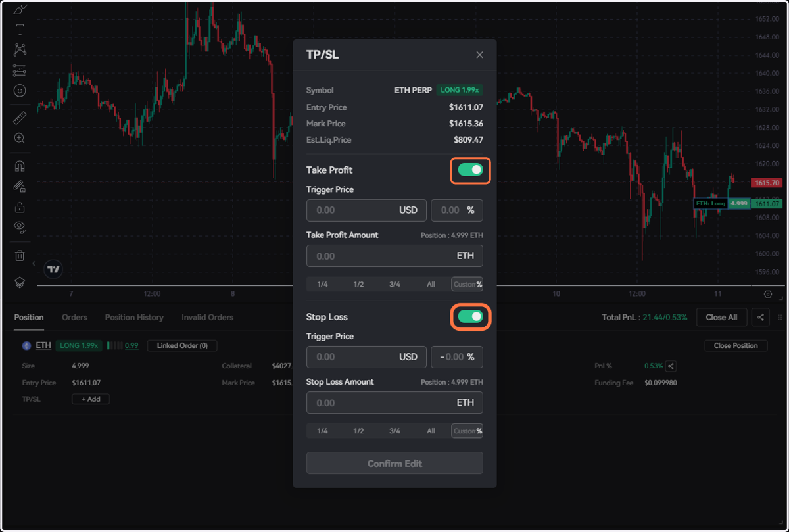Choose All under Take Profit Amount

pos(431,284)
